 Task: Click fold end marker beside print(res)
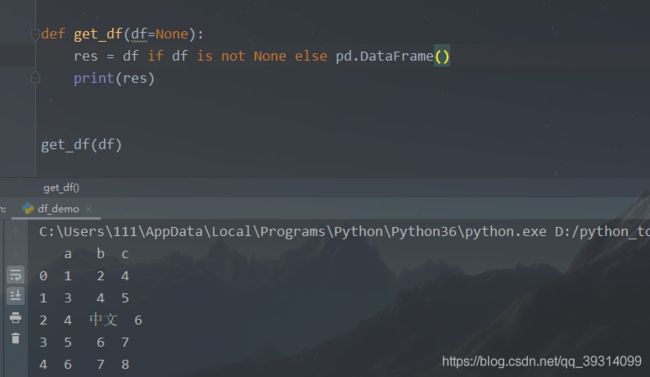coord(35,78)
